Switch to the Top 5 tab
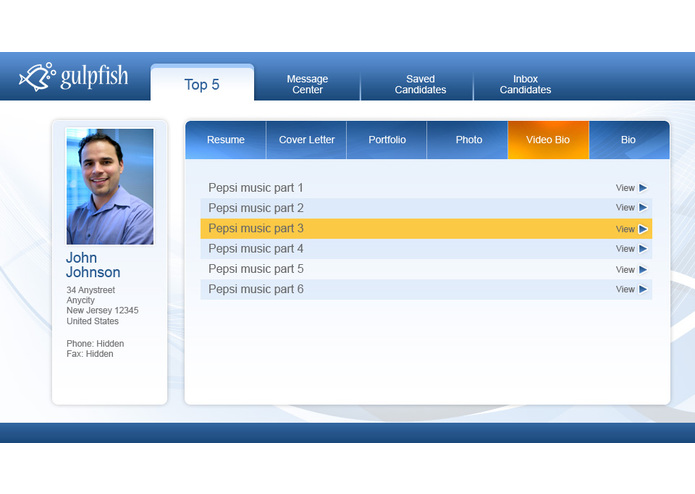Viewport: 695px width, 494px height. (202, 83)
